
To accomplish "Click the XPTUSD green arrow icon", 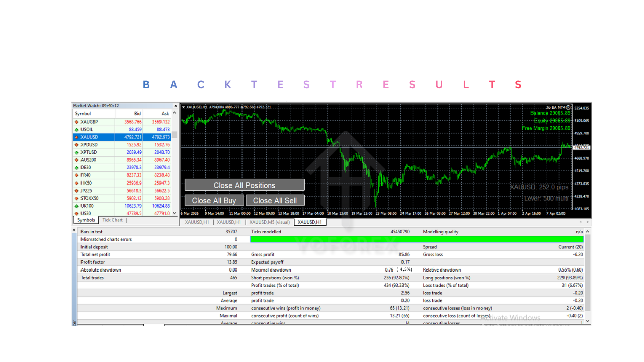I will [77, 152].
